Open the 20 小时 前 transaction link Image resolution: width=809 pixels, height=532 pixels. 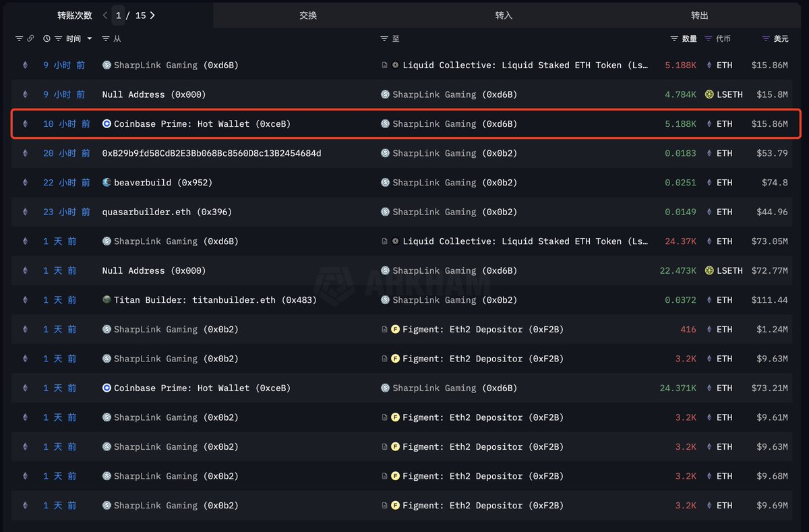(x=66, y=153)
